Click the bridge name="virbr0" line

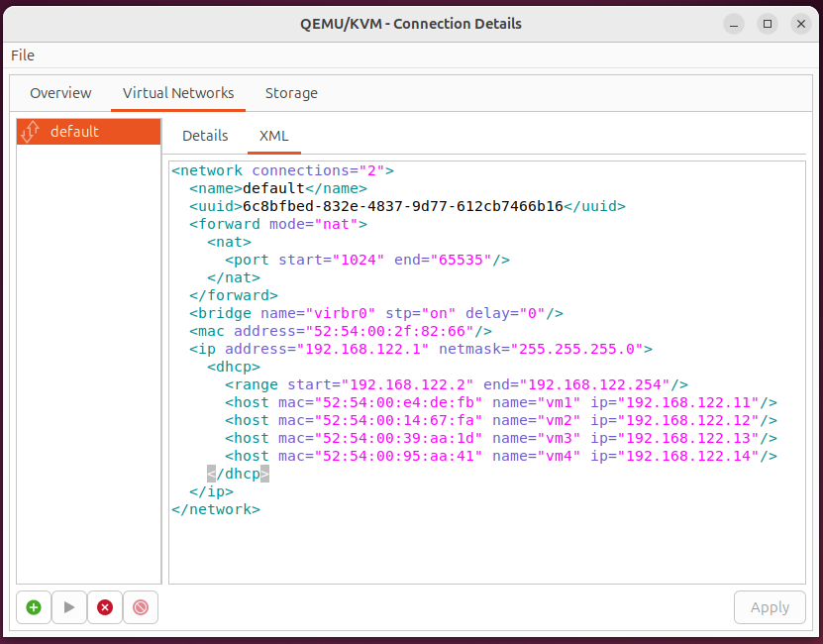(x=376, y=314)
